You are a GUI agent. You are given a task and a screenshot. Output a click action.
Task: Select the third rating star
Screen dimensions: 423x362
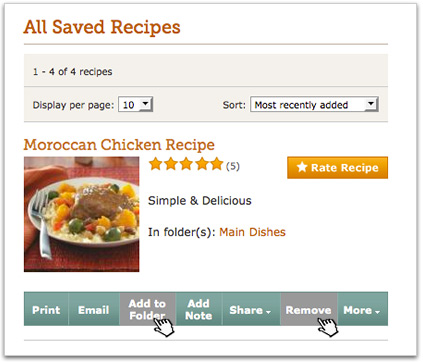click(186, 164)
